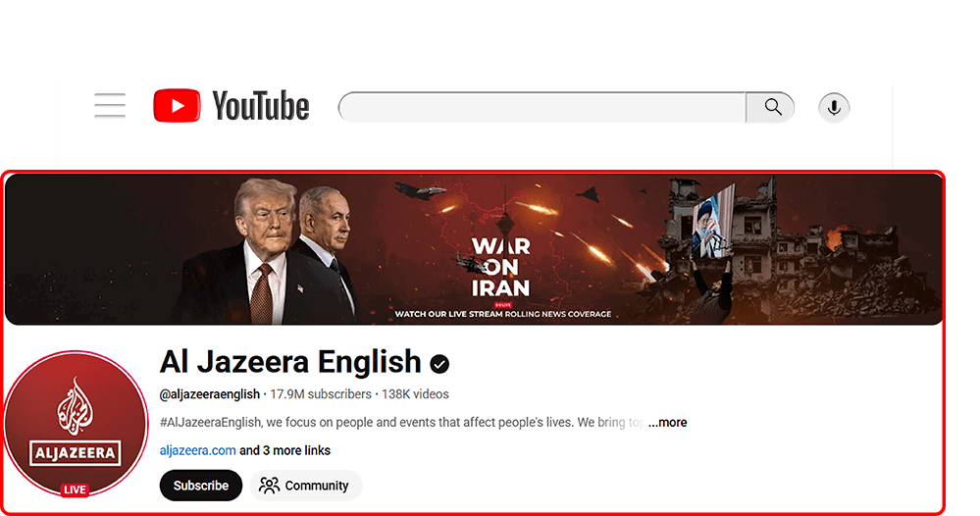
Task: Click the War on Iran banner
Action: coord(473,249)
